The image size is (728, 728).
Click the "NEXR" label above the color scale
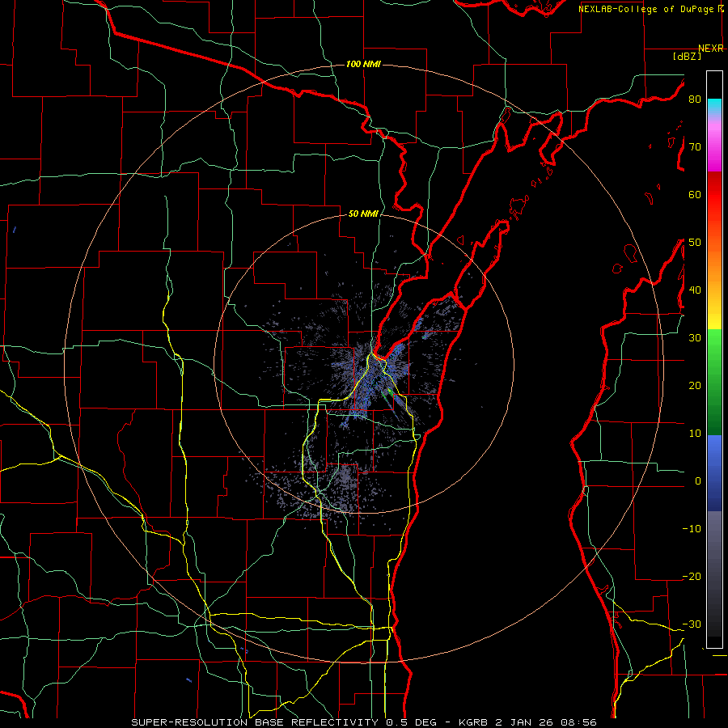click(710, 49)
